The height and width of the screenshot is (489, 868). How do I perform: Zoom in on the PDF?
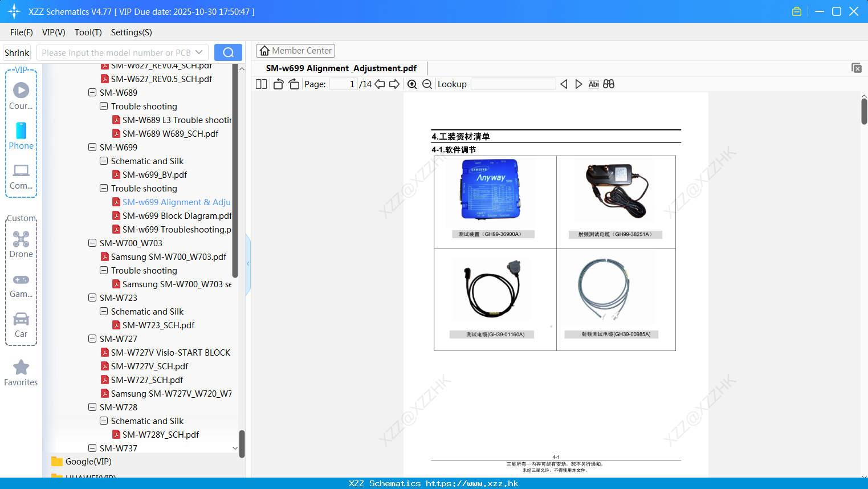coord(412,84)
